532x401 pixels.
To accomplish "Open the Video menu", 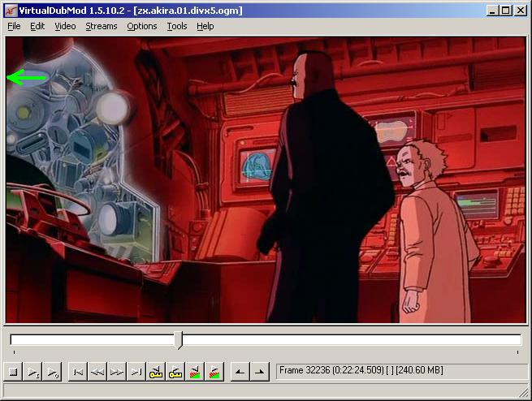I will click(65, 26).
